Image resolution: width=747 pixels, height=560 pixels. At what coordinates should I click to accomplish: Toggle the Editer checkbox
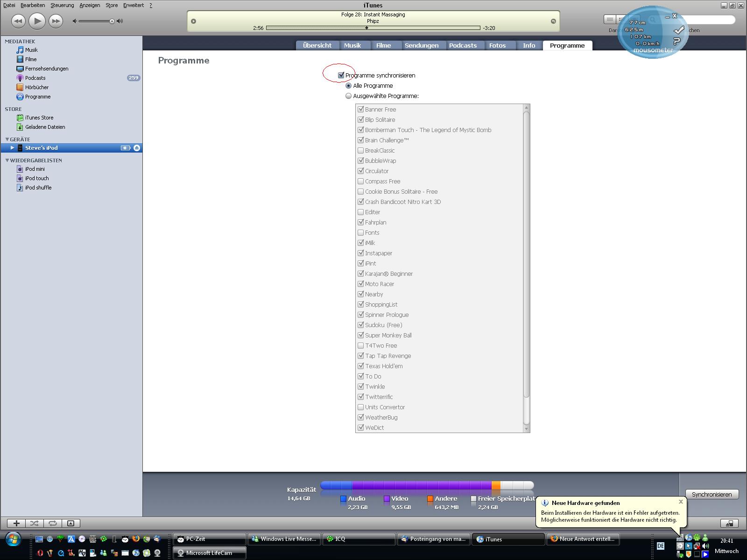[x=360, y=212]
